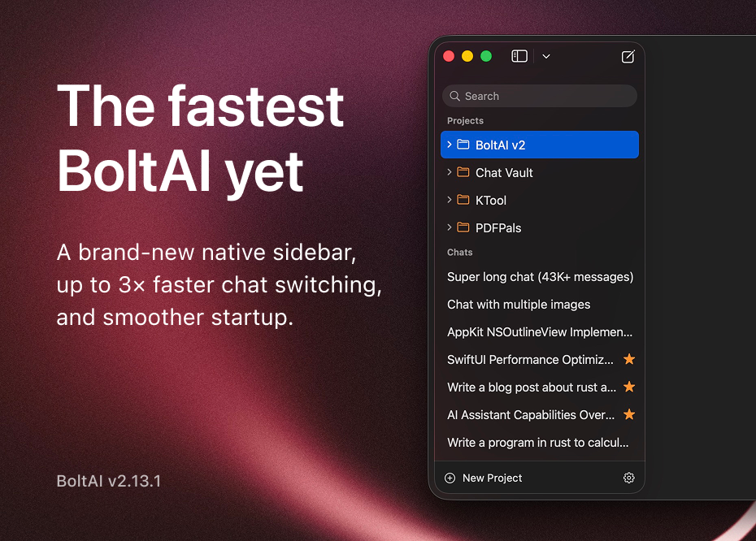Image resolution: width=756 pixels, height=541 pixels.
Task: Open 'Write a blog post about rust a...' chat
Action: 532,387
